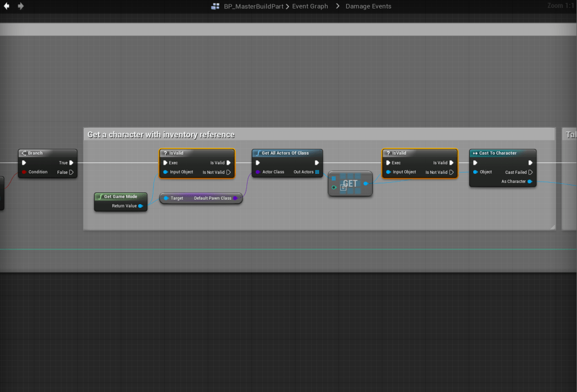This screenshot has height=392, width=577.
Task: Click the back navigation arrow
Action: (x=7, y=6)
